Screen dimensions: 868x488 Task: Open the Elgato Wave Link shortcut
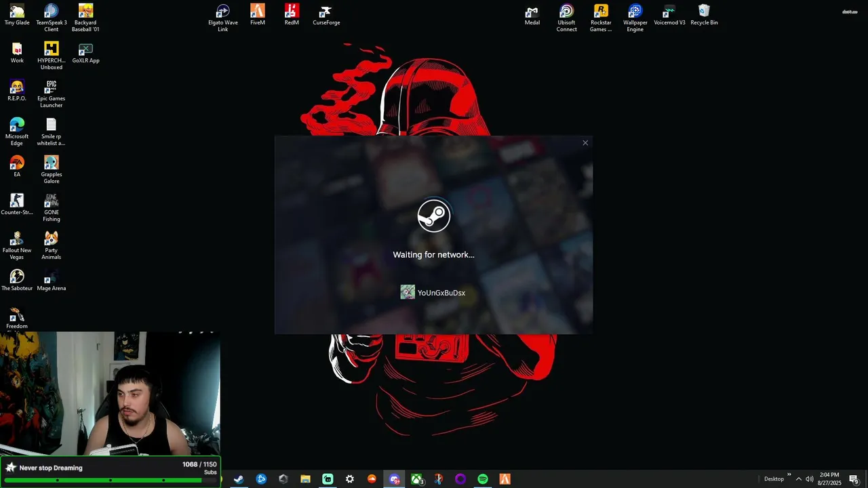(223, 18)
